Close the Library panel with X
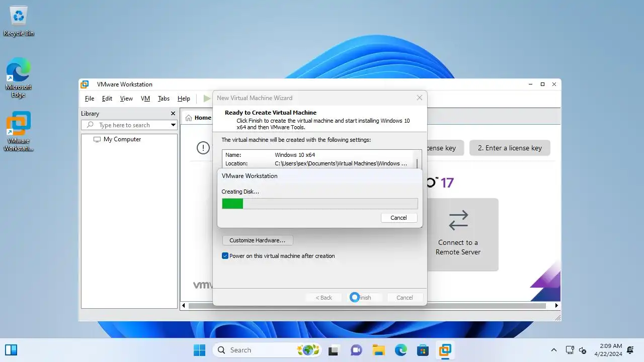This screenshot has width=644, height=362. tap(173, 114)
